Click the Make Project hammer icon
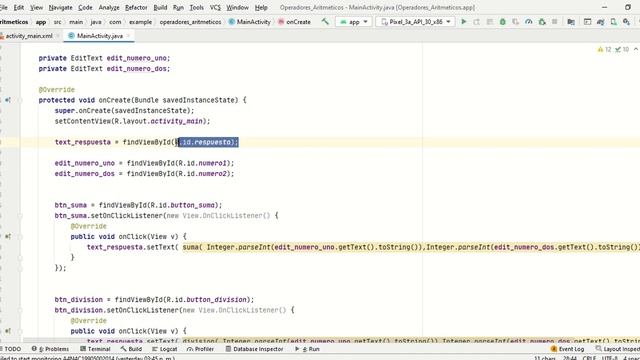The image size is (640, 360). click(325, 22)
